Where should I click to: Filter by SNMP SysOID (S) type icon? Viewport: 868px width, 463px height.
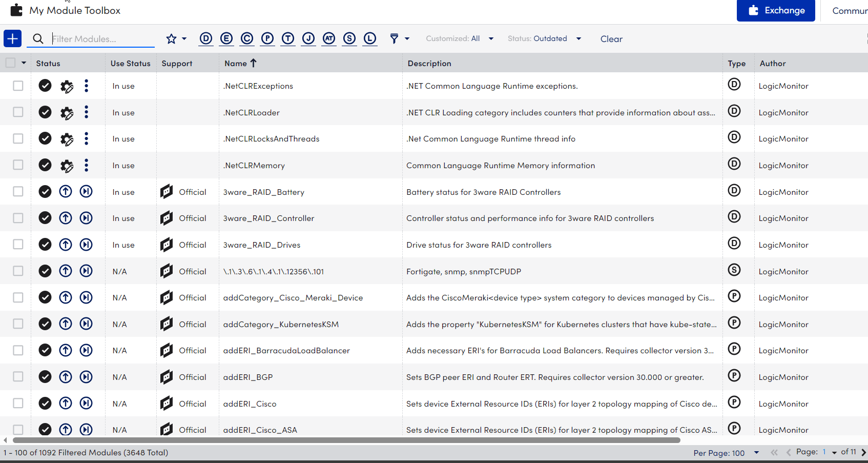[x=349, y=38]
